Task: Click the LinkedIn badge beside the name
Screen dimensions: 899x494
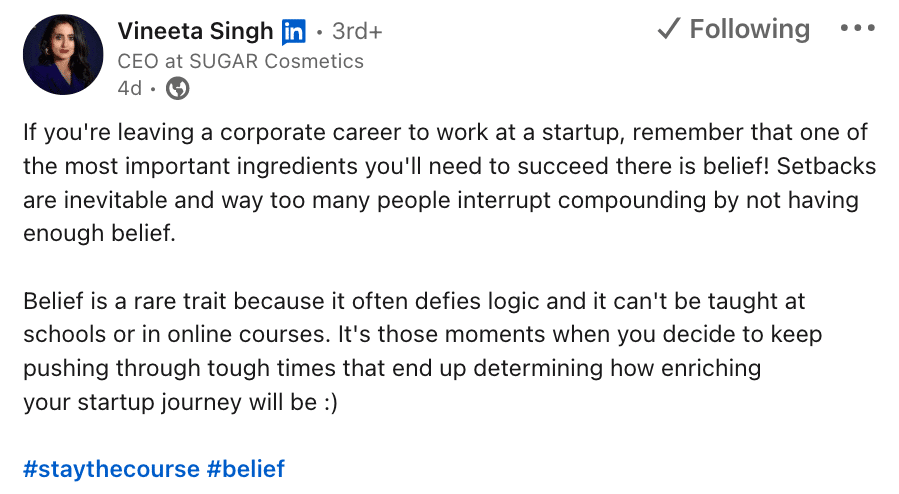Action: point(294,32)
